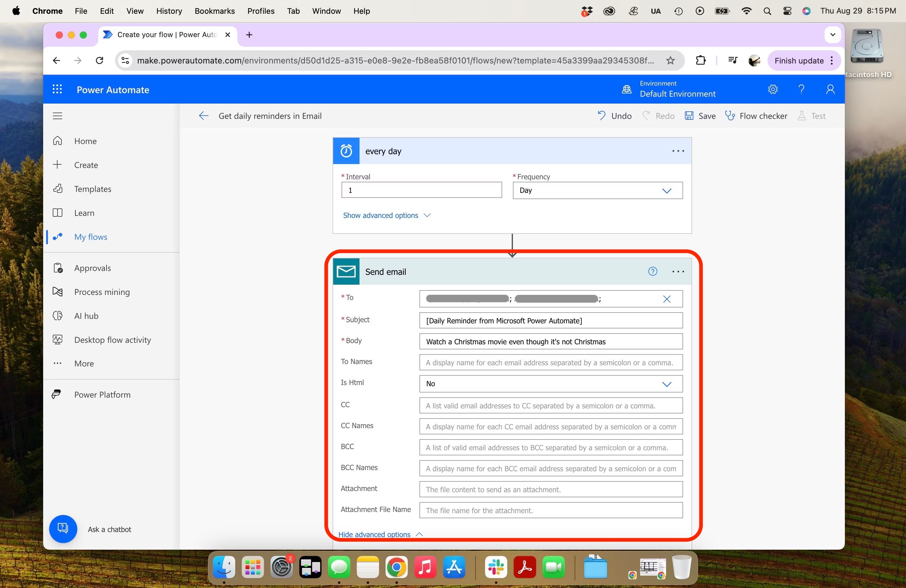Open Chrome tab search dropdown arrow
The width and height of the screenshot is (906, 588).
pyautogui.click(x=833, y=35)
